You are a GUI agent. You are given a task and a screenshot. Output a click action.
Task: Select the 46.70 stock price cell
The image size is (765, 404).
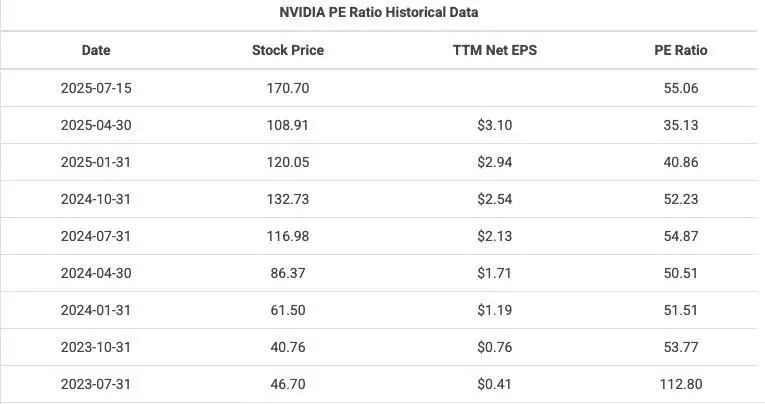click(x=288, y=384)
